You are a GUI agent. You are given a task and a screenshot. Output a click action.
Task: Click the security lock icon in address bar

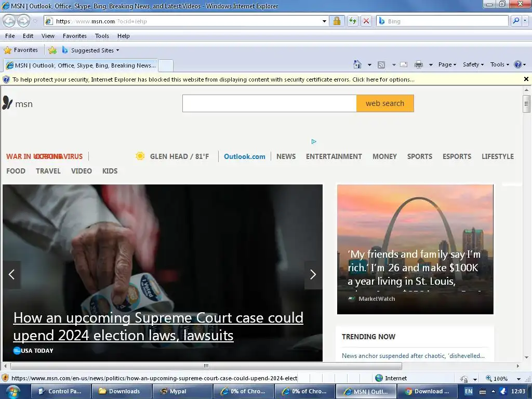[x=337, y=21]
